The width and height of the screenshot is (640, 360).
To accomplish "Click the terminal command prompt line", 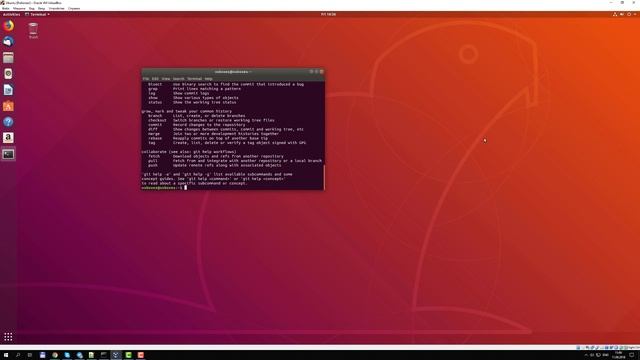I will point(232,188).
